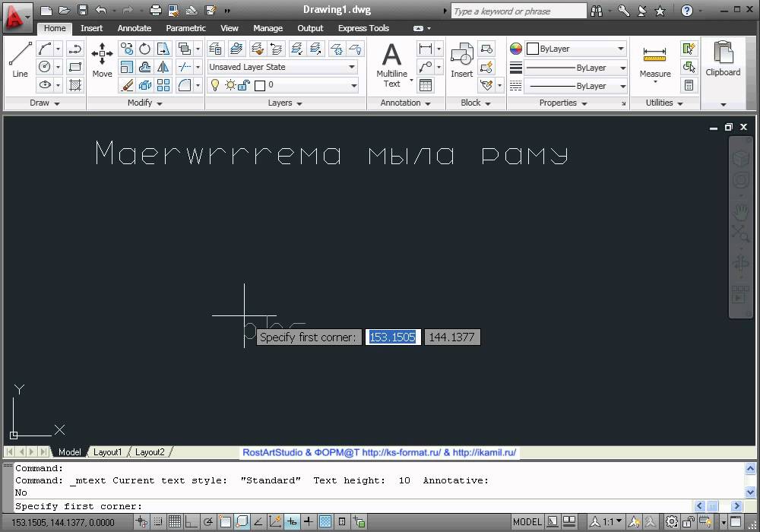Switch to the Annotate ribbon tab
Image resolution: width=760 pixels, height=532 pixels.
pyautogui.click(x=135, y=28)
